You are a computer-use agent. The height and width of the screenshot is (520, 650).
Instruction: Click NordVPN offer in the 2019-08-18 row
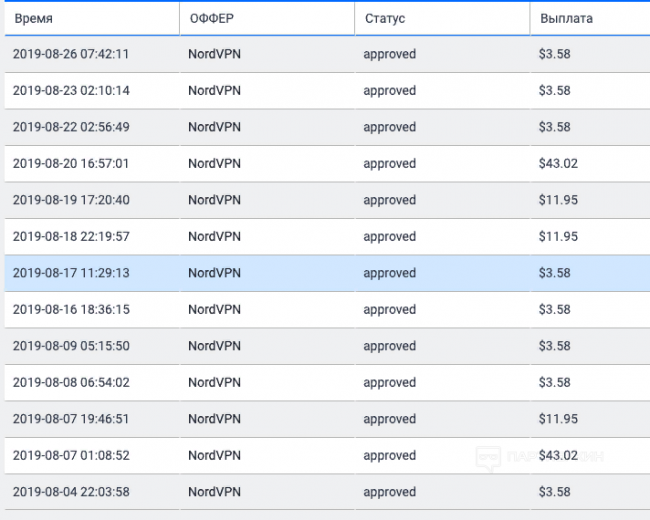pyautogui.click(x=214, y=237)
